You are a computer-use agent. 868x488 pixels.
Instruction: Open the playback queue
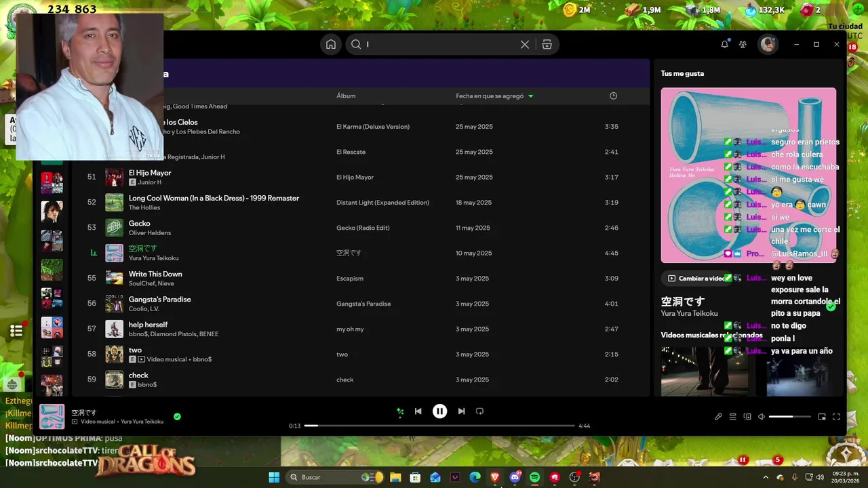tap(733, 417)
